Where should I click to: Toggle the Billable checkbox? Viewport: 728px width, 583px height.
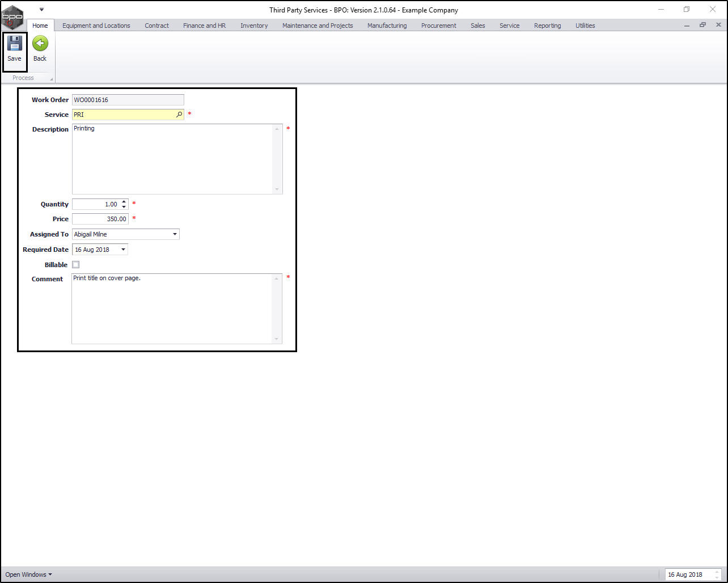76,264
